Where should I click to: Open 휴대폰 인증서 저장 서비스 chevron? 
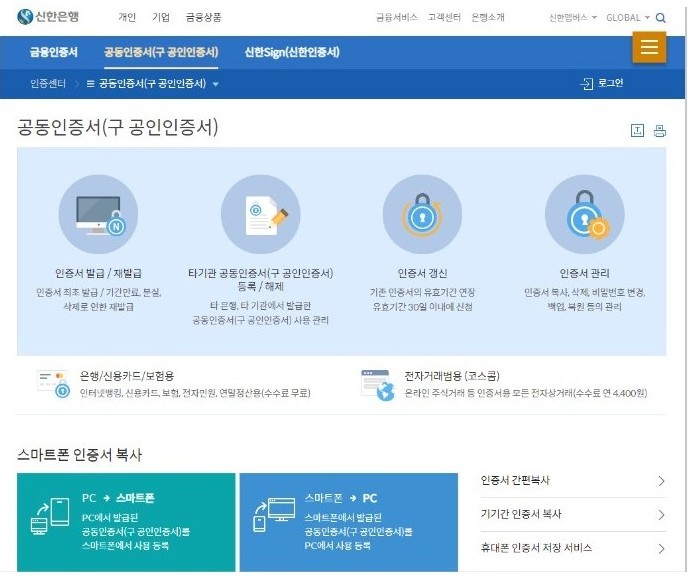pyautogui.click(x=661, y=548)
